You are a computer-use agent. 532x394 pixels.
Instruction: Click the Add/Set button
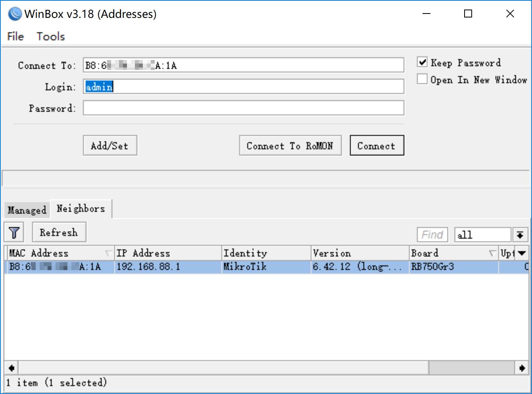pos(110,146)
